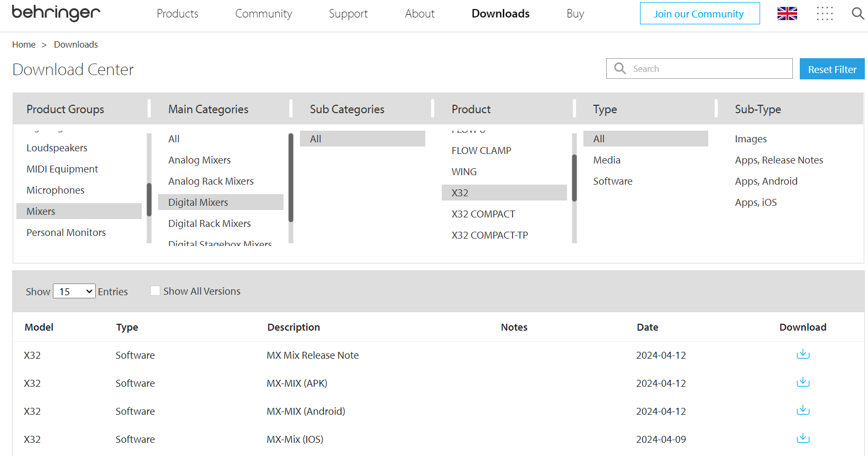Open the UK flag language selector
The height and width of the screenshot is (456, 868).
[787, 14]
